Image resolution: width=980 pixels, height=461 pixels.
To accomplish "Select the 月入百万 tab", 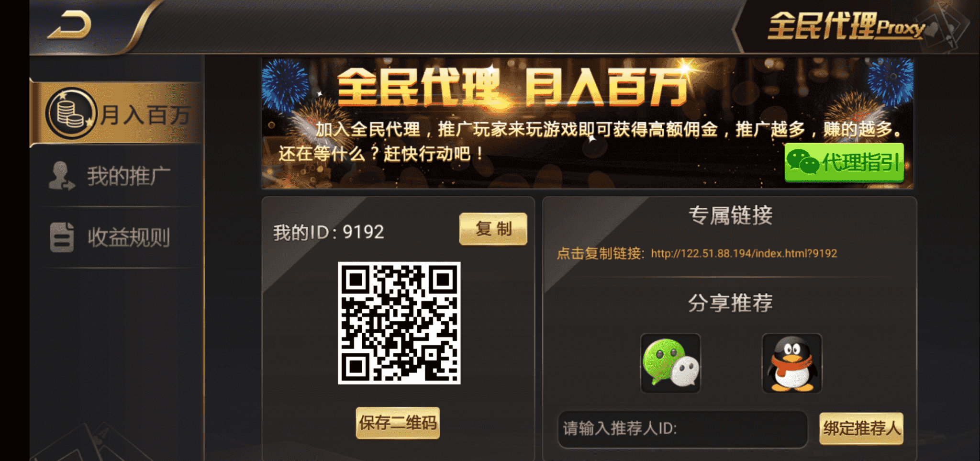I will 117,114.
